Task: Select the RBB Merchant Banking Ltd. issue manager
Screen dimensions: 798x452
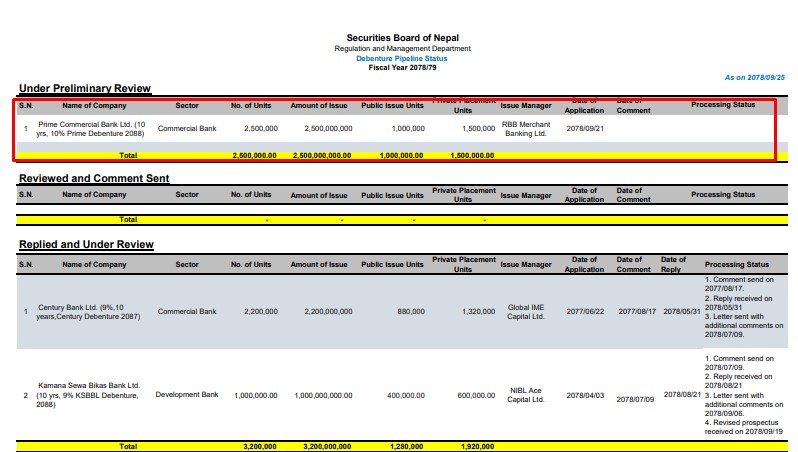Action: (525, 128)
